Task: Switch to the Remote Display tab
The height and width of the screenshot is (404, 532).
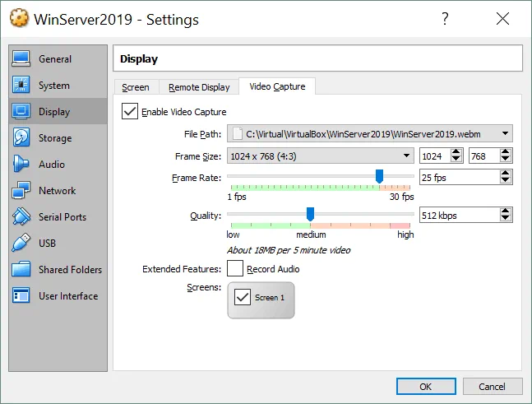Action: 199,87
